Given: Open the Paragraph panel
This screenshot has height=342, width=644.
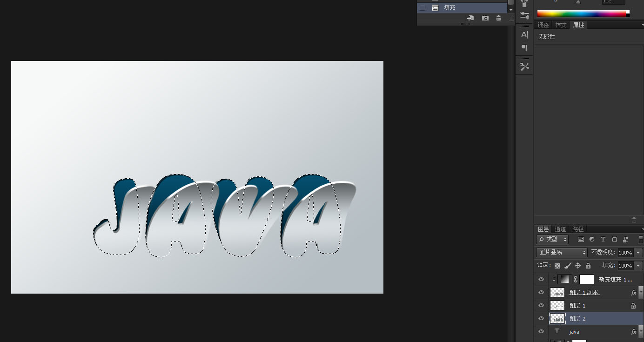Looking at the screenshot, I should [524, 48].
